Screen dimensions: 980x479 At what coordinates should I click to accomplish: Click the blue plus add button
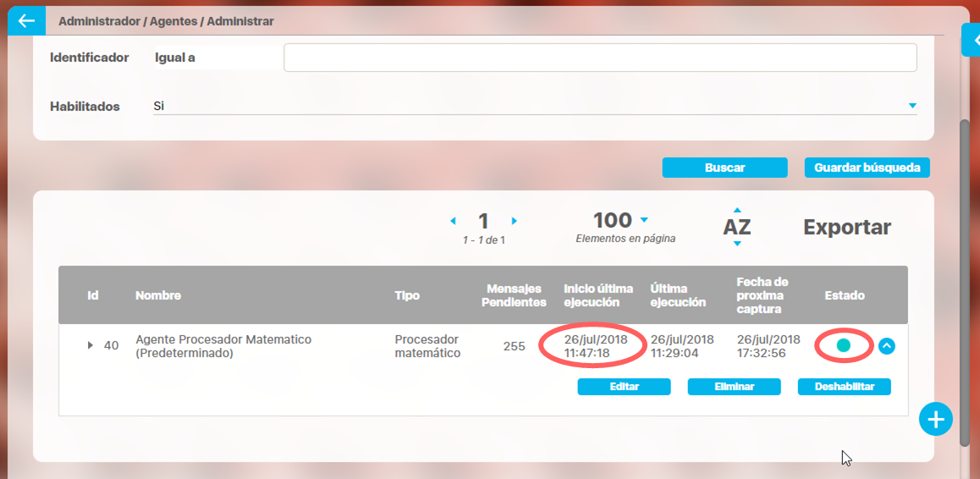pos(936,419)
